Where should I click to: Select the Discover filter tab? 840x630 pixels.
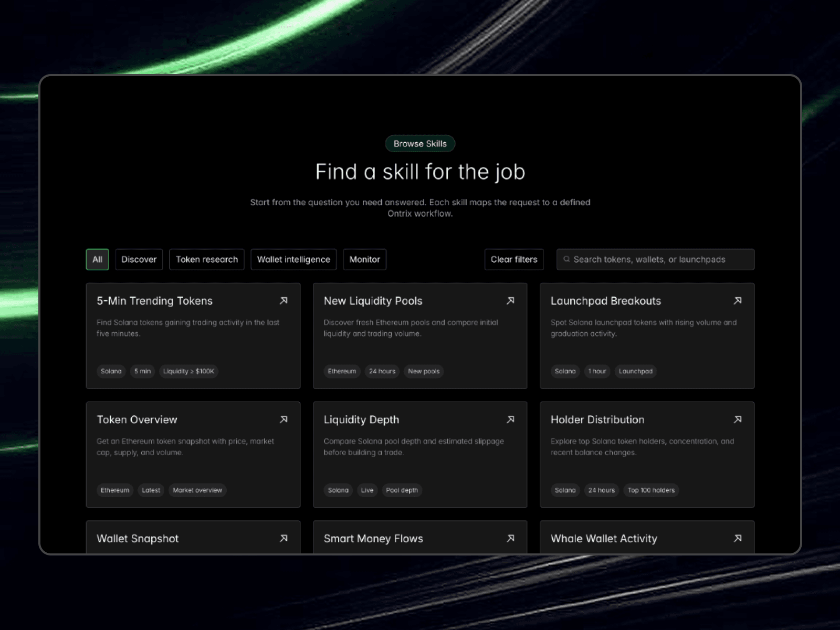coord(139,259)
